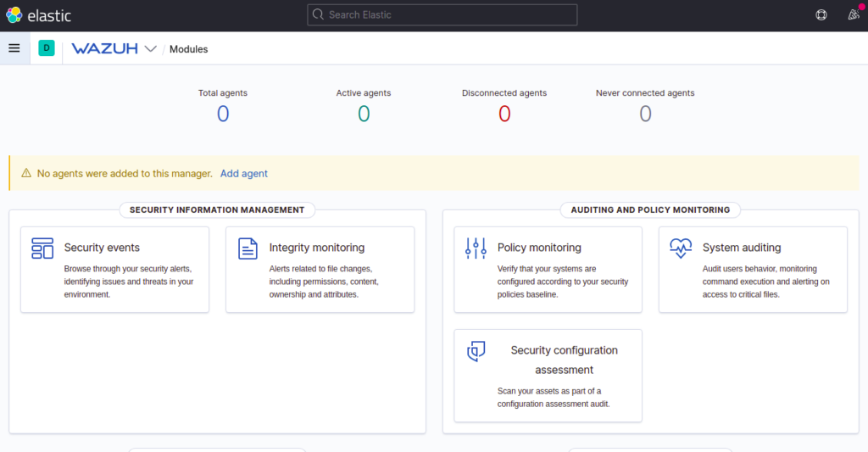Click the warning triangle in banner

pyautogui.click(x=26, y=173)
